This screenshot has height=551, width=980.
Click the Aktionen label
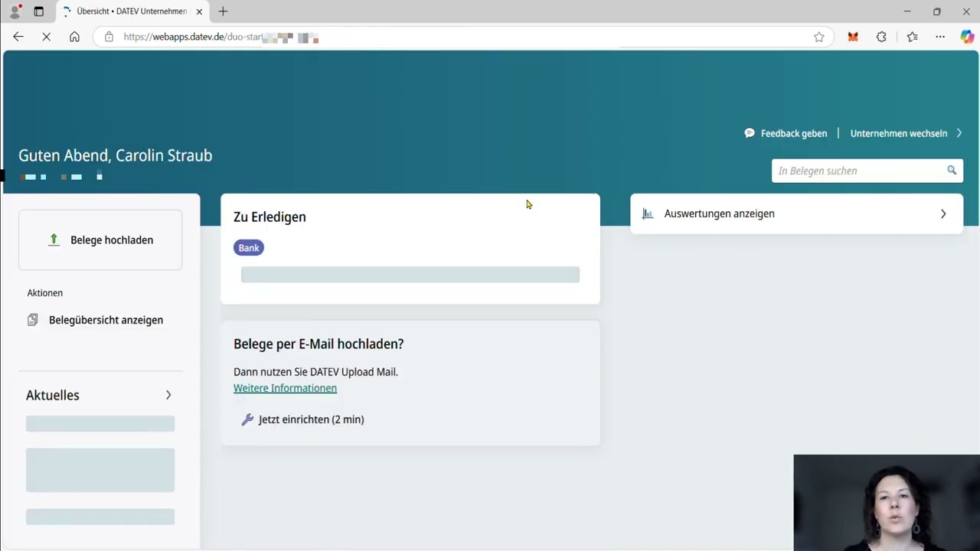45,293
